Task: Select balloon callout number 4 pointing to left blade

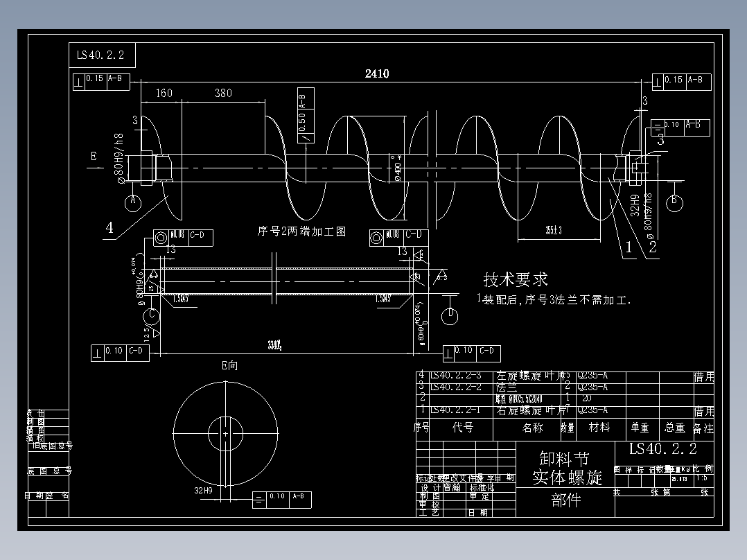Action: click(109, 227)
